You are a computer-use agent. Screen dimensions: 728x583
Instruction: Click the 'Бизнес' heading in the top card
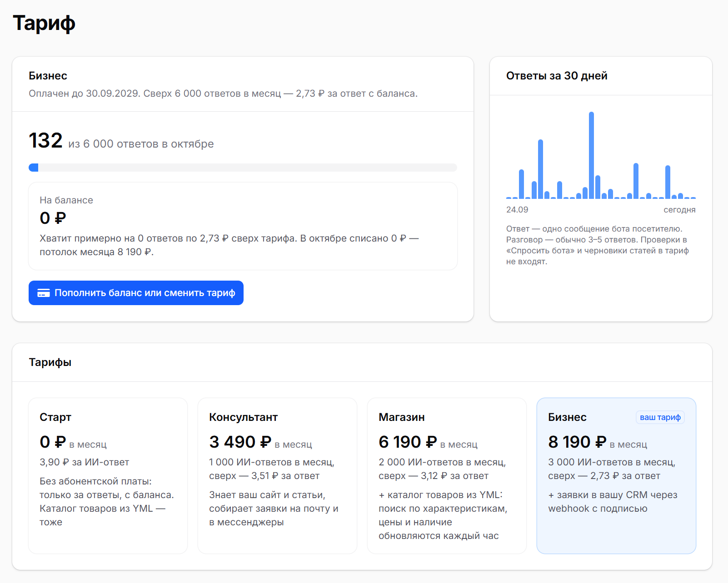coord(48,76)
